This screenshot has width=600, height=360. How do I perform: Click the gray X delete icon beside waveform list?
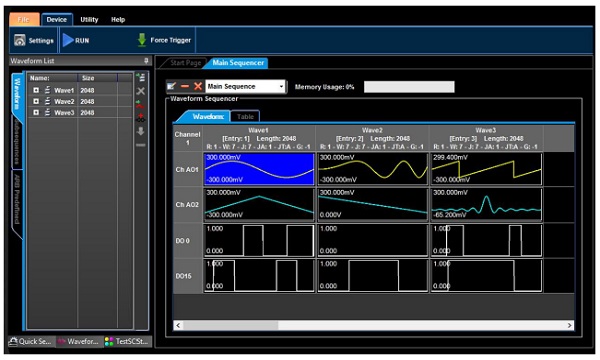click(140, 91)
